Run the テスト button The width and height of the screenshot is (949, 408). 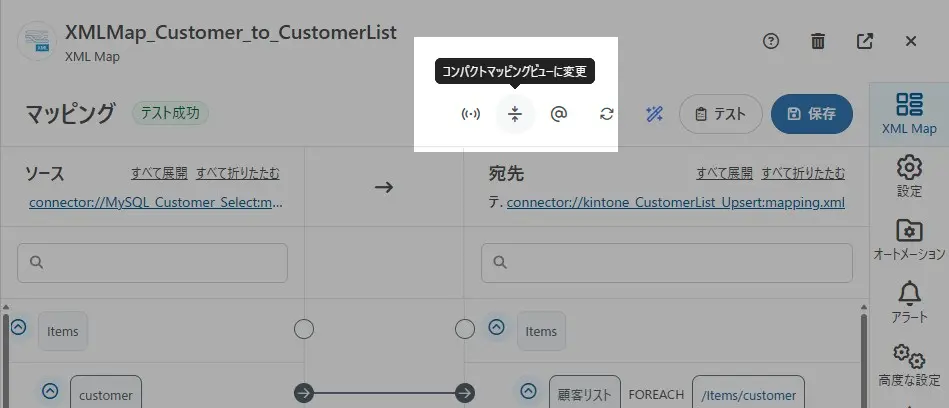coord(720,114)
